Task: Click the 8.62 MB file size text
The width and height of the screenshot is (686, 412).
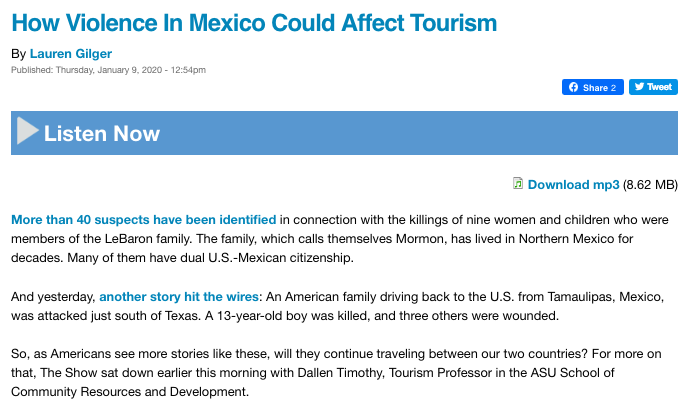Action: 650,185
